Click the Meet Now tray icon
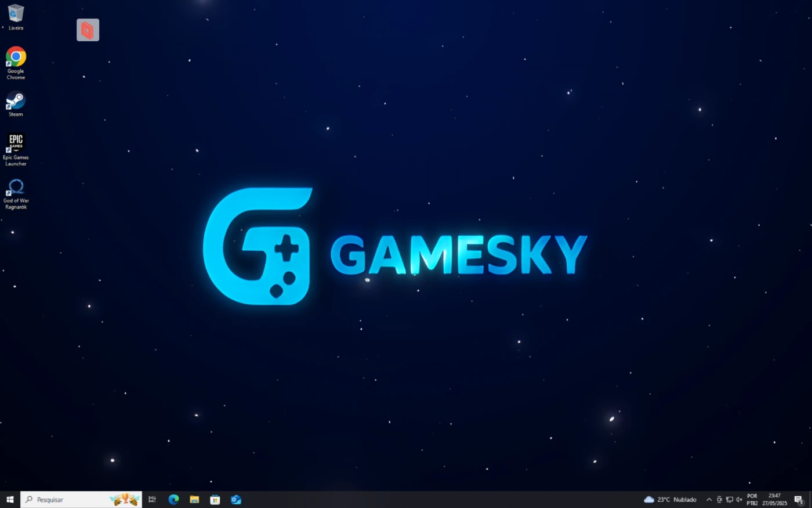The height and width of the screenshot is (508, 812). pyautogui.click(x=719, y=499)
